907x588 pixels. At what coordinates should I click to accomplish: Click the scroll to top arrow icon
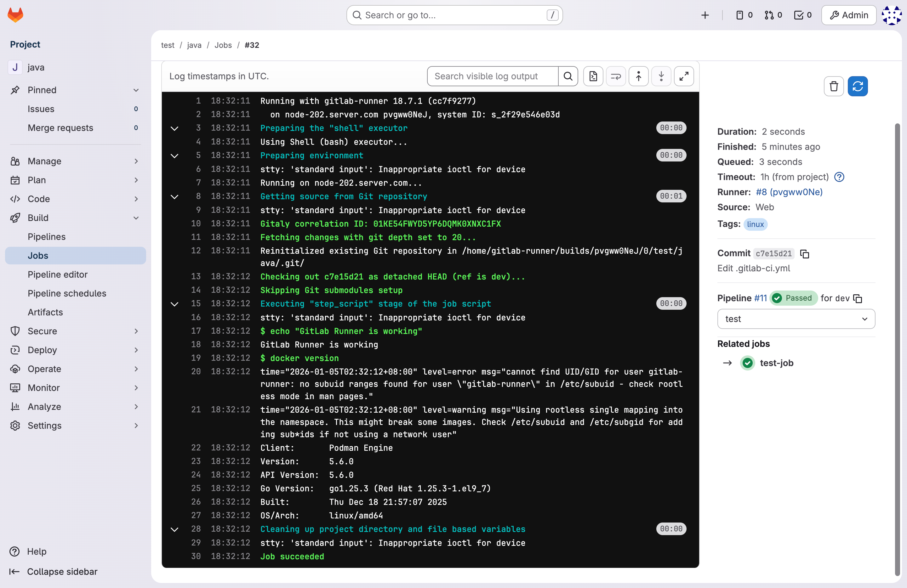tap(638, 76)
